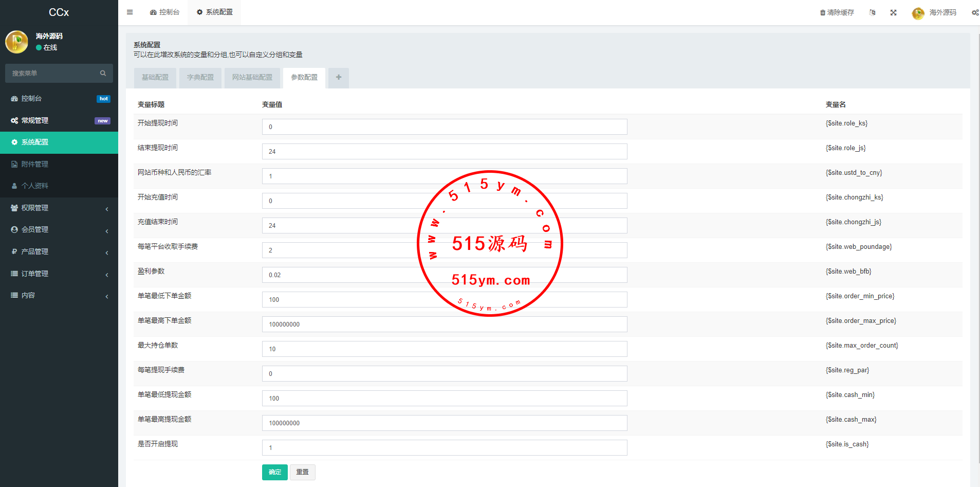Switch to the 基础配置 tab
The image size is (980, 487).
[x=155, y=78]
